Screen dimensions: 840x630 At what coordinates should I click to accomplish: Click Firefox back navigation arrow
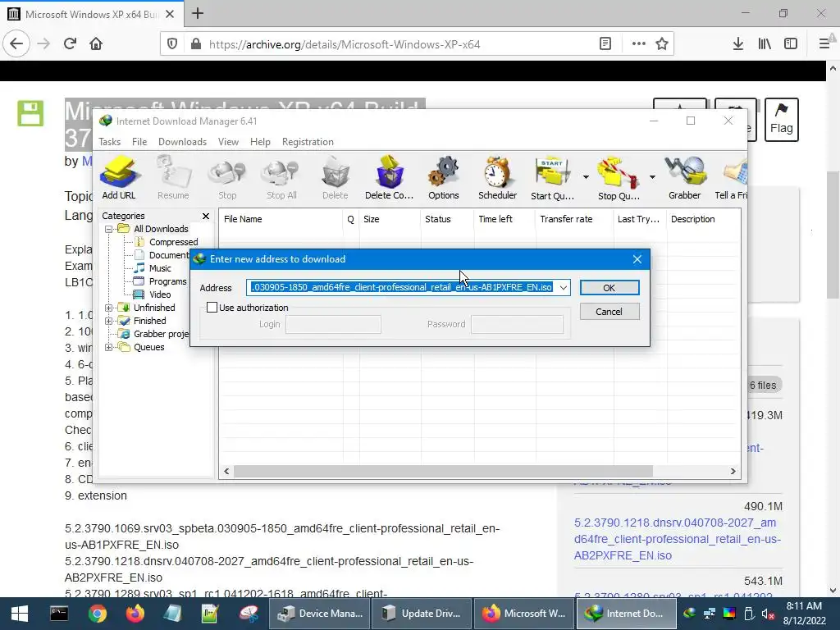[16, 43]
